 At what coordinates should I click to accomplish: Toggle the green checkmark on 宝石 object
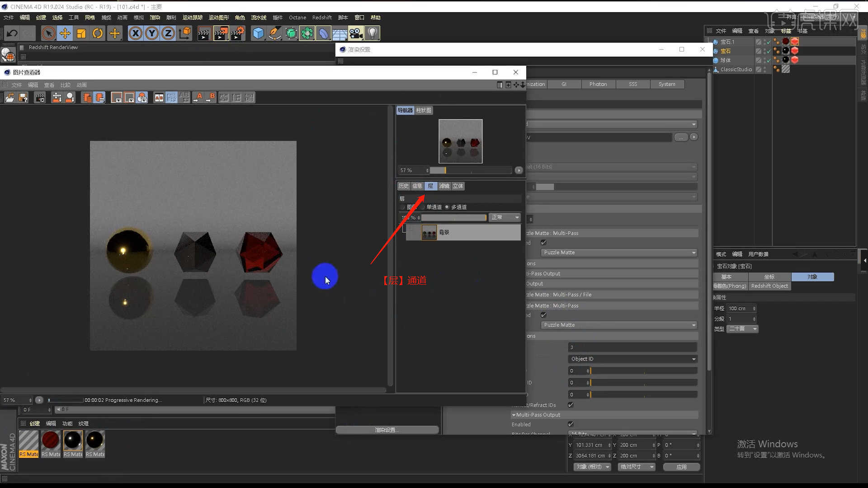coord(769,51)
